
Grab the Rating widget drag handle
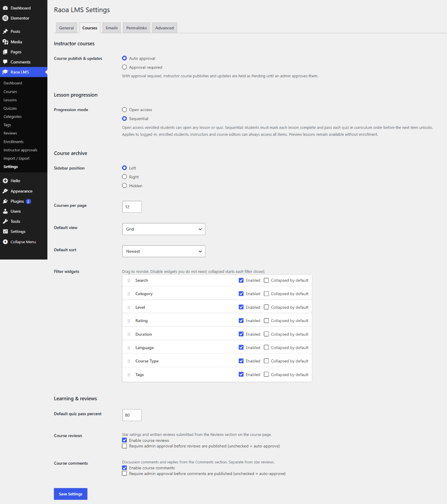(x=129, y=321)
